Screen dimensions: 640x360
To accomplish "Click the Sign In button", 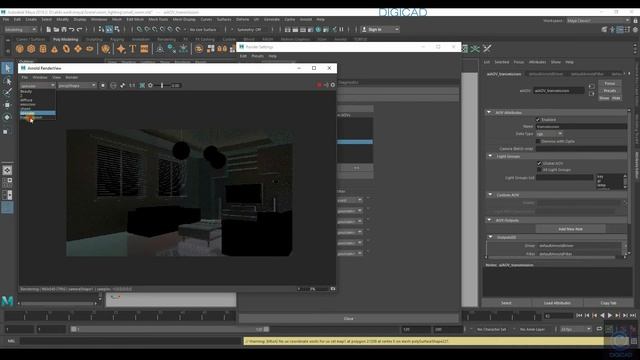I will click(x=380, y=29).
